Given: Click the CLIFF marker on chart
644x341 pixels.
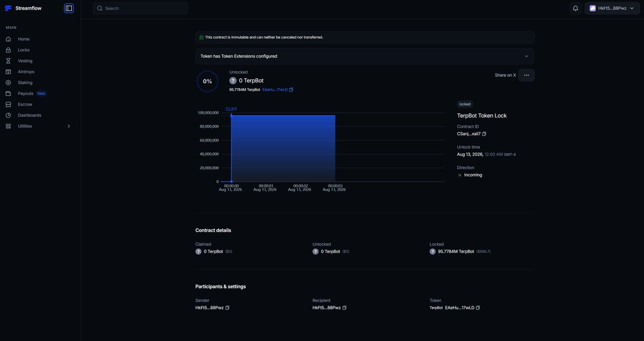Looking at the screenshot, I should (x=231, y=109).
